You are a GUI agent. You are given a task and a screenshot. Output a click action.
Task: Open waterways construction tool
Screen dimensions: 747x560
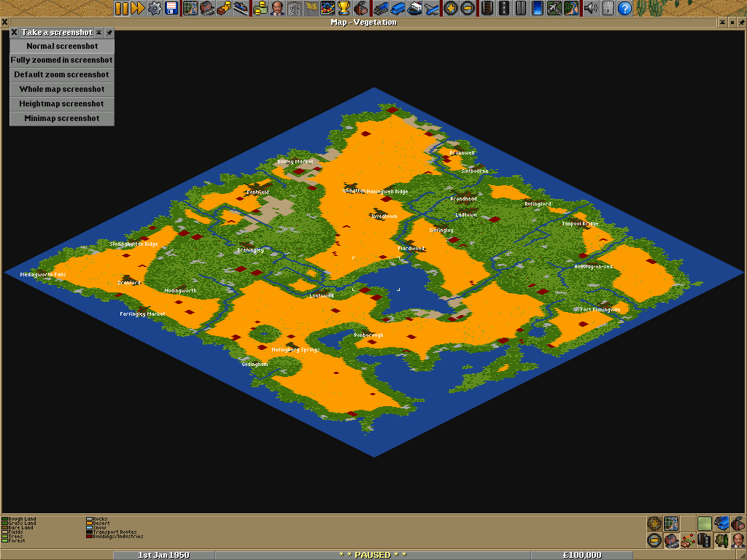pyautogui.click(x=537, y=8)
